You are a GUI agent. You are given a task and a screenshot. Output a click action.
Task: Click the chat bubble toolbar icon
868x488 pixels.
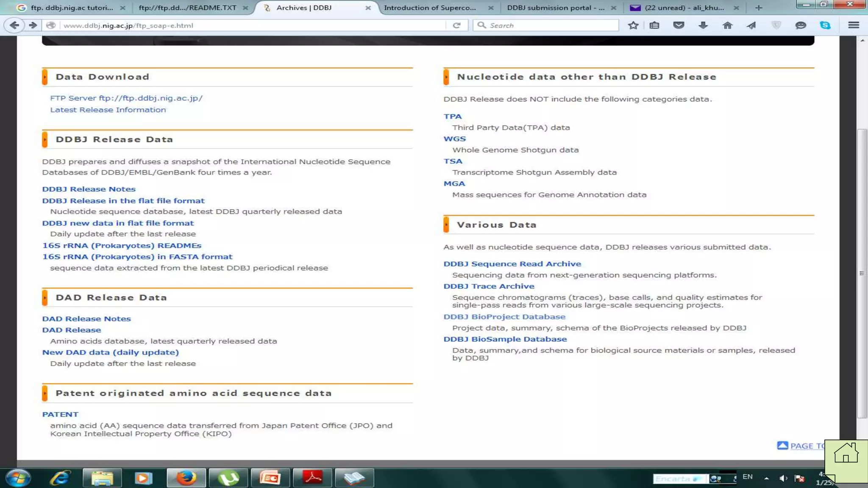coord(800,25)
